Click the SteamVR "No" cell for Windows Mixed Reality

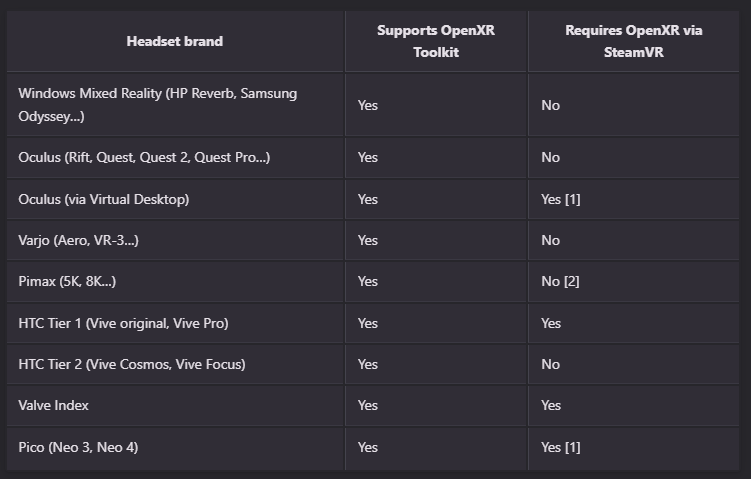click(550, 104)
